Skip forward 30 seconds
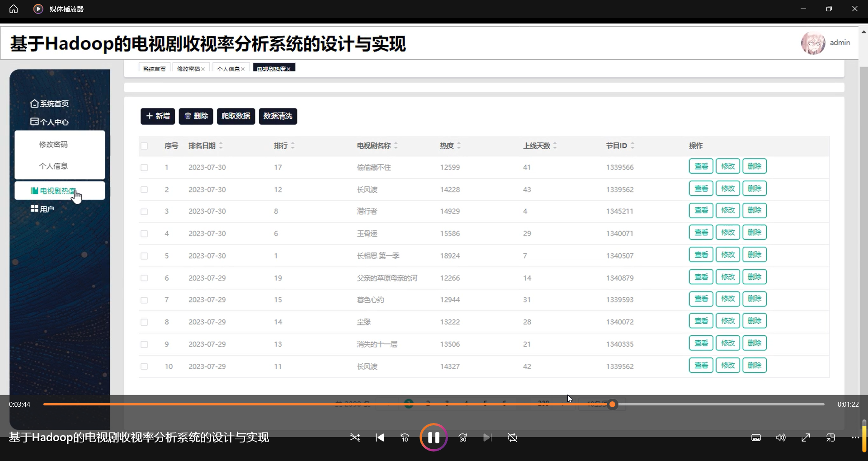Screen dimensions: 868x461 (x=463, y=437)
